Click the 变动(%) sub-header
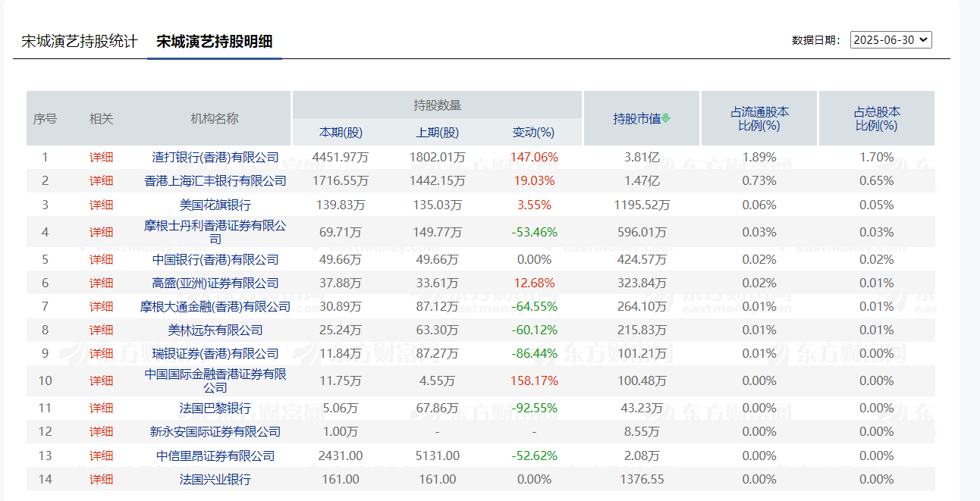The width and height of the screenshot is (980, 501). click(x=534, y=132)
